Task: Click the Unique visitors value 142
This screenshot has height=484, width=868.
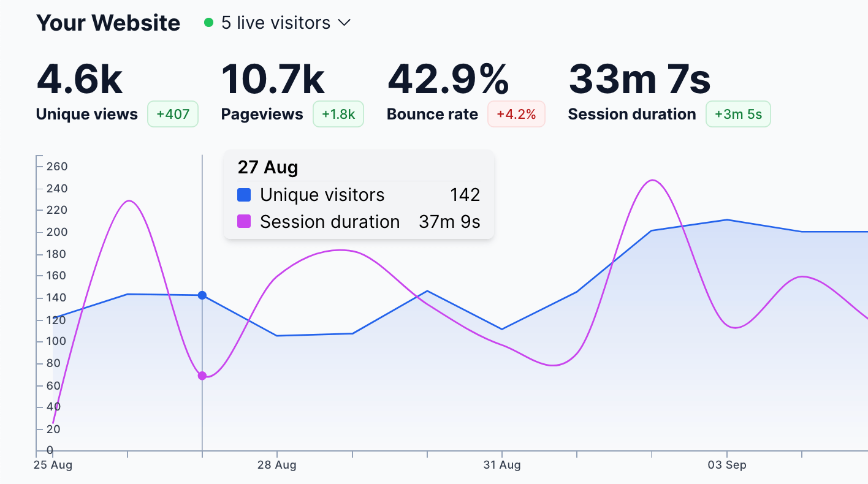Action: 465,195
